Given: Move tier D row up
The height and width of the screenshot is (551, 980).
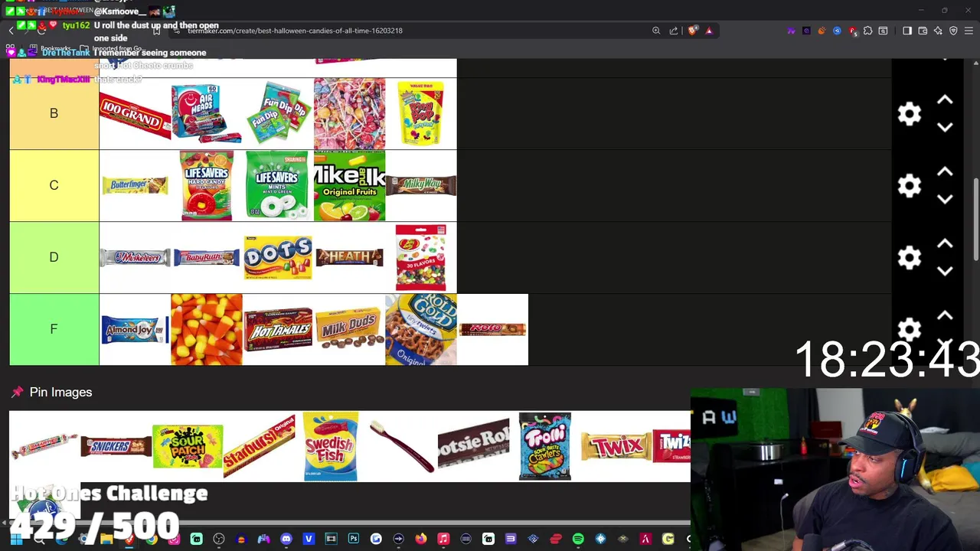Looking at the screenshot, I should [945, 244].
